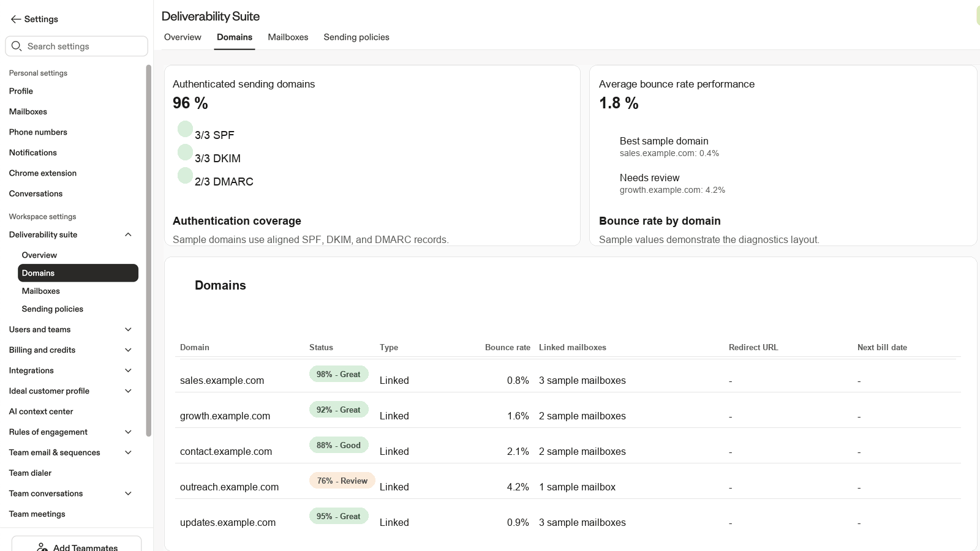980x551 pixels.
Task: Select growth.example.com domain row
Action: coord(568,410)
